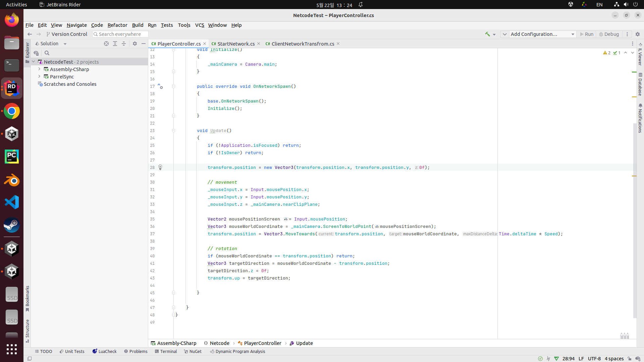Toggle the Notifications side panel
644x362 pixels.
click(x=640, y=118)
